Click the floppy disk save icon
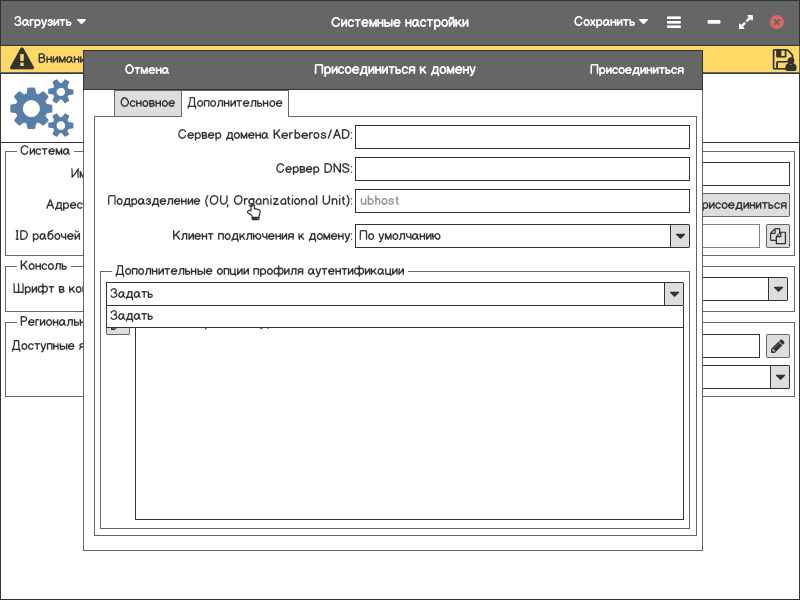This screenshot has width=800, height=600. (x=784, y=59)
